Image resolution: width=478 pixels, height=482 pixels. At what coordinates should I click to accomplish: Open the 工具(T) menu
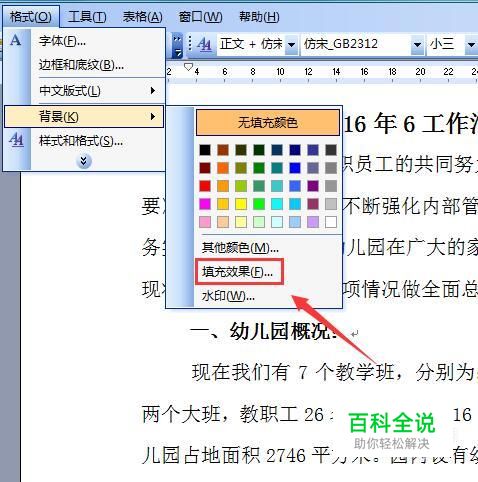pos(87,17)
